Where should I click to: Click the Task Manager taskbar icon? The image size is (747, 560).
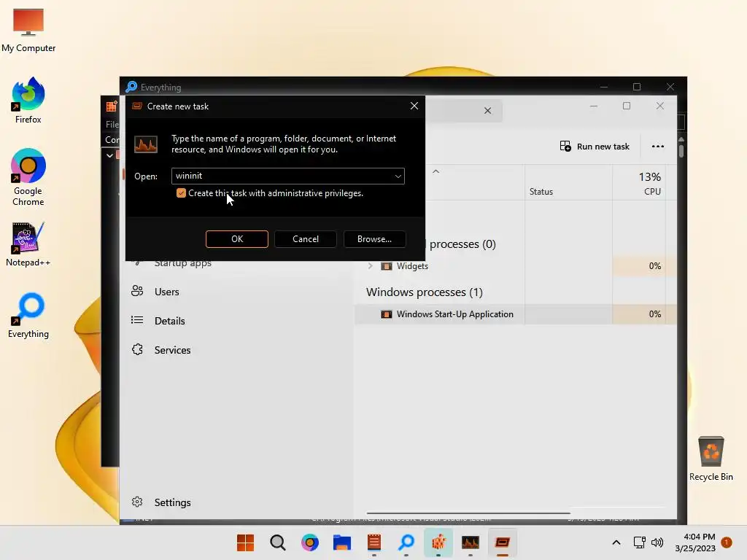[x=471, y=542]
